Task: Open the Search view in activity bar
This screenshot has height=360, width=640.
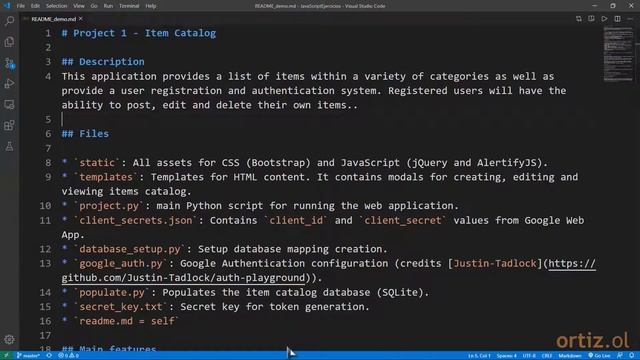Action: click(9, 21)
